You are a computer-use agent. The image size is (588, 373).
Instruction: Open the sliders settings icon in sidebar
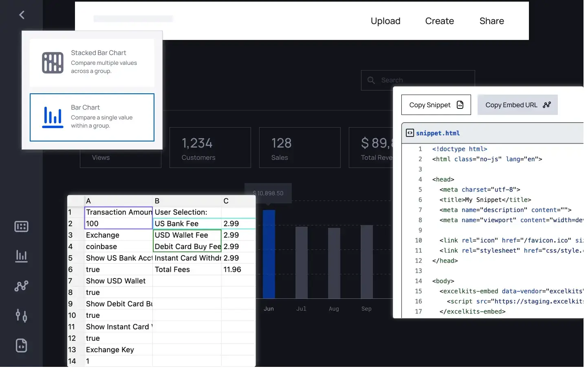click(x=21, y=316)
